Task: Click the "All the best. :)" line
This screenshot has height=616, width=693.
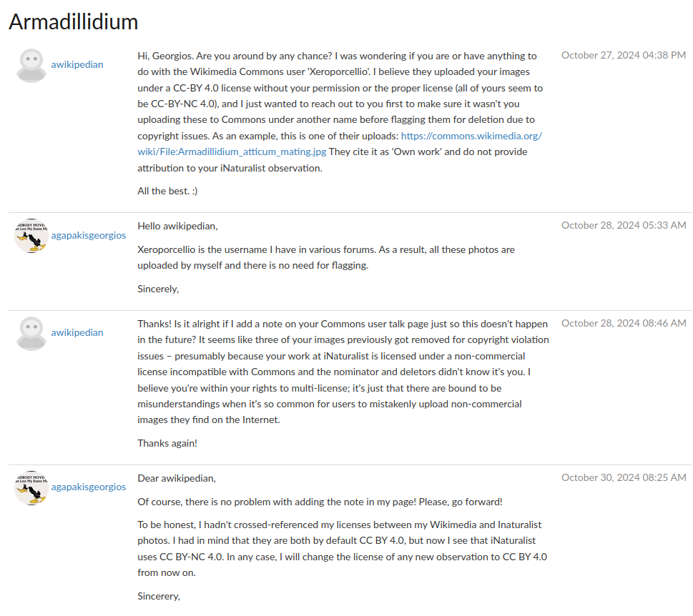Action: (167, 192)
